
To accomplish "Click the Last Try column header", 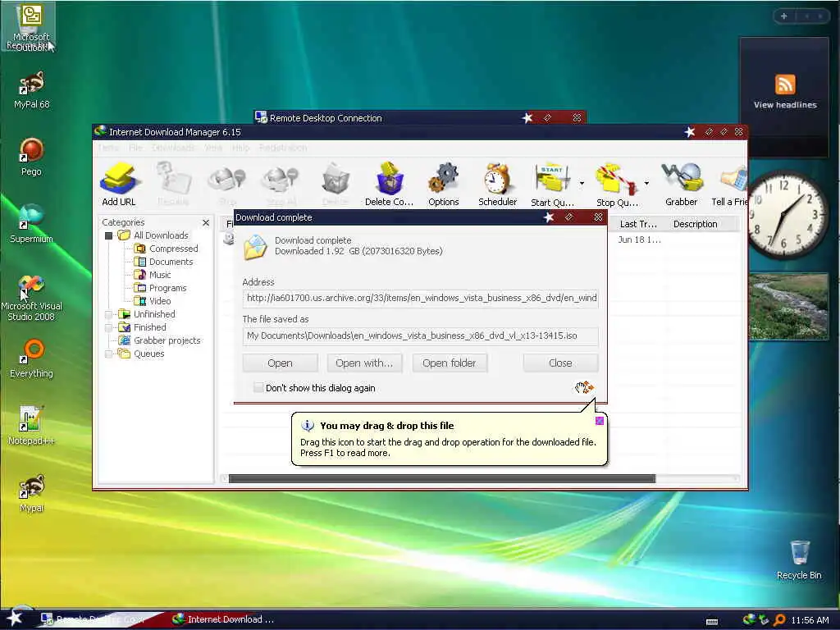I will [637, 224].
